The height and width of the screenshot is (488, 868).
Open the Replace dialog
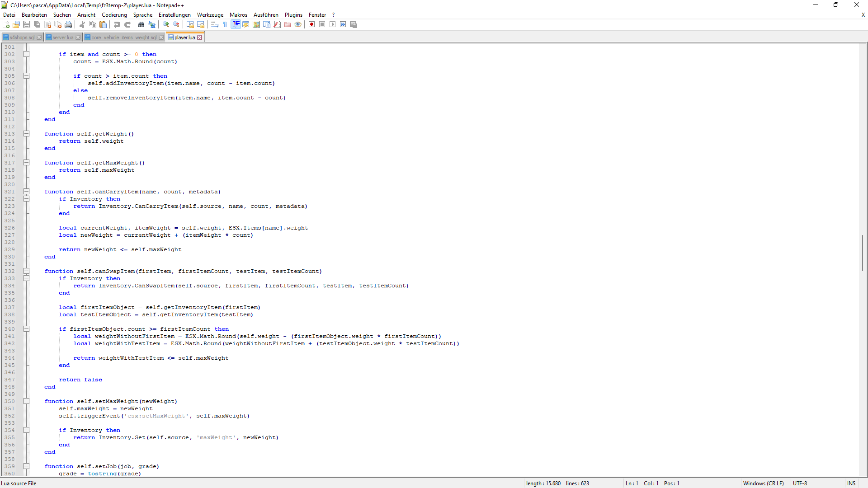click(152, 24)
